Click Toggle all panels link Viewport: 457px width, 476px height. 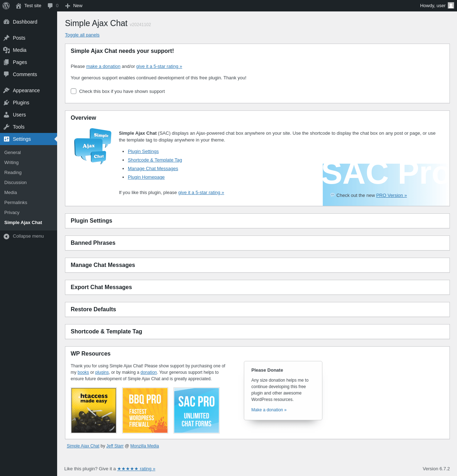[x=82, y=35]
